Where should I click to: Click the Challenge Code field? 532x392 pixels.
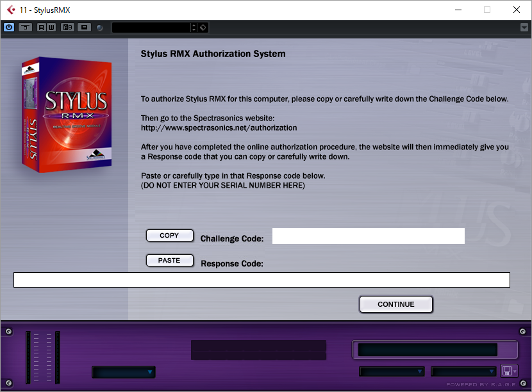[368, 236]
